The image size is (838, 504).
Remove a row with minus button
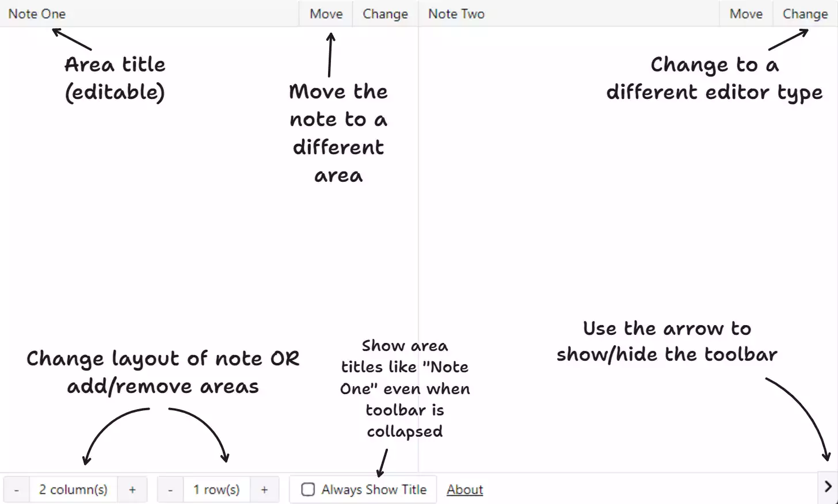tap(170, 490)
